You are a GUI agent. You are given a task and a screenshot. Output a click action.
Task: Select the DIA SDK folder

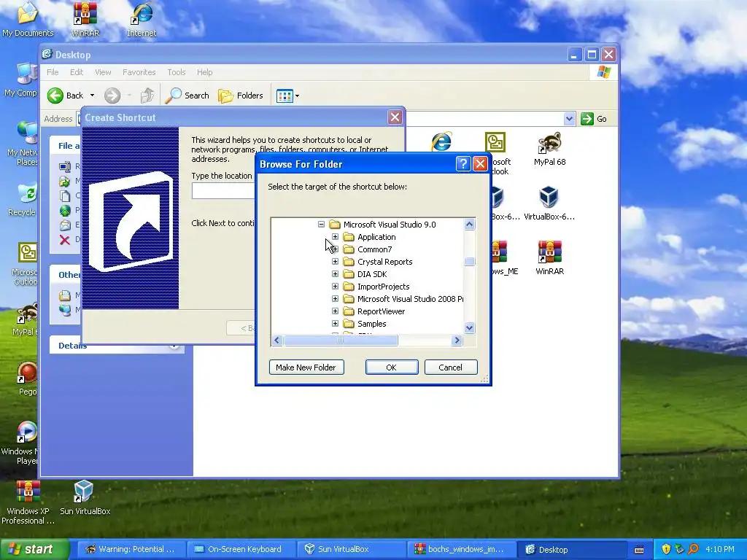pos(372,274)
